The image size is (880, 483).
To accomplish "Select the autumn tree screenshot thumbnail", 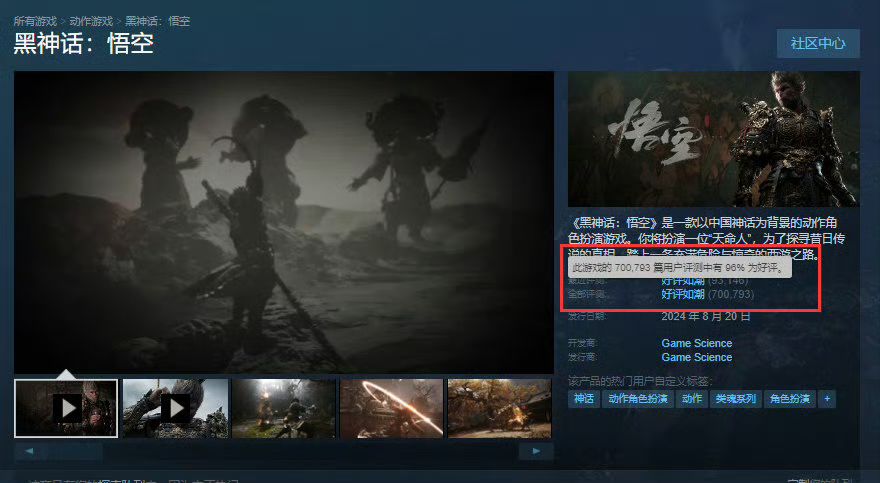I will point(499,408).
